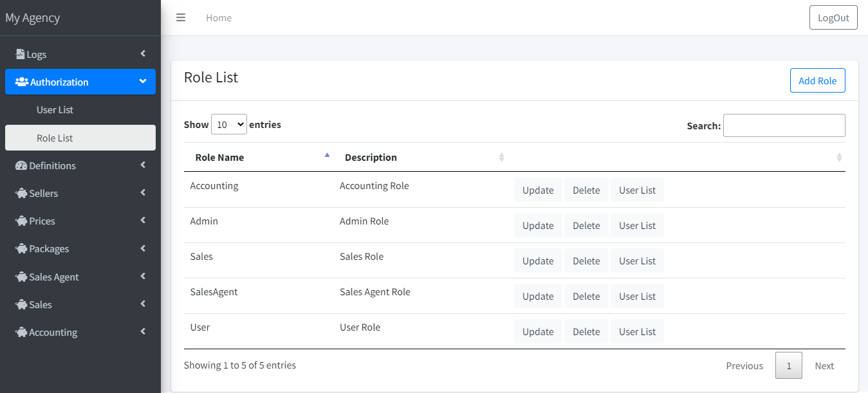The image size is (868, 393).
Task: Open User List in sidebar
Action: 55,110
